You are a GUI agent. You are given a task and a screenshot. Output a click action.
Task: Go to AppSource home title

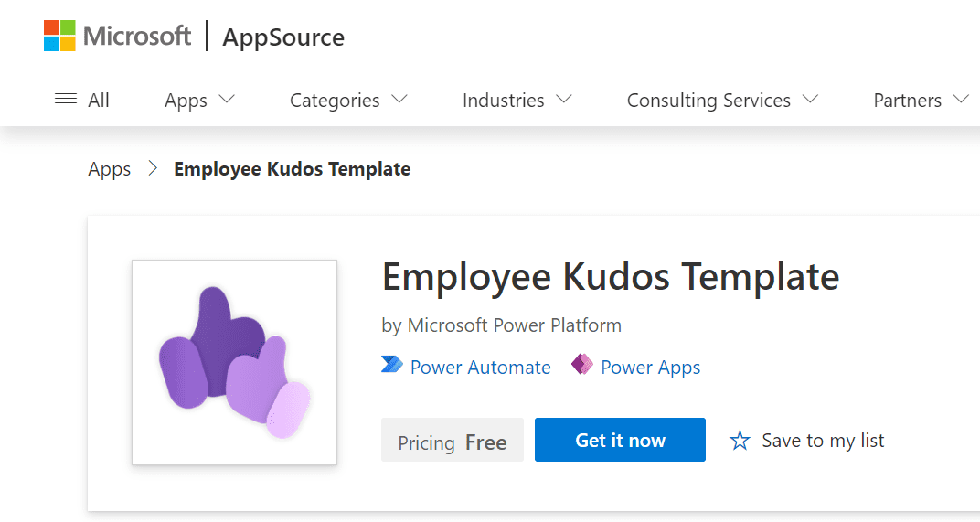click(x=283, y=37)
